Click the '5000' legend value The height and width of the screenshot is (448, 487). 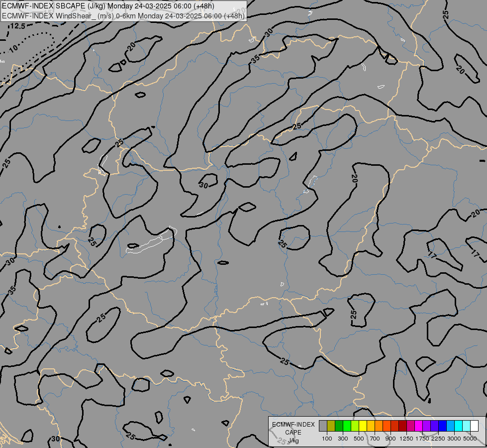tap(470, 439)
